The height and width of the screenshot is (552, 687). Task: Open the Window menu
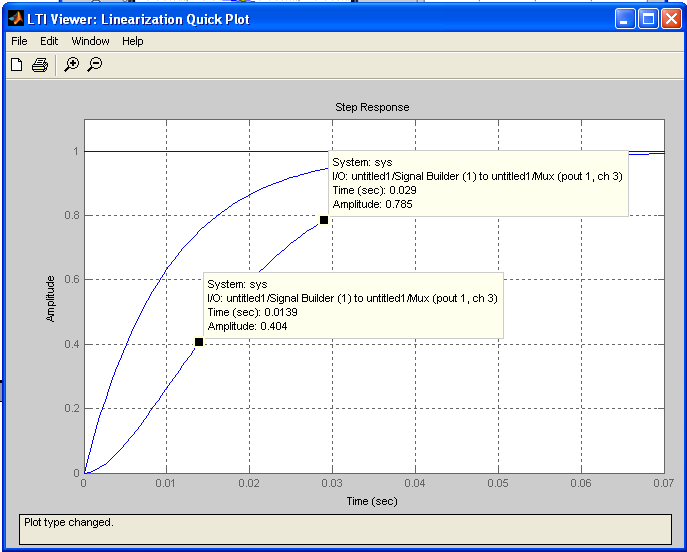[x=90, y=41]
